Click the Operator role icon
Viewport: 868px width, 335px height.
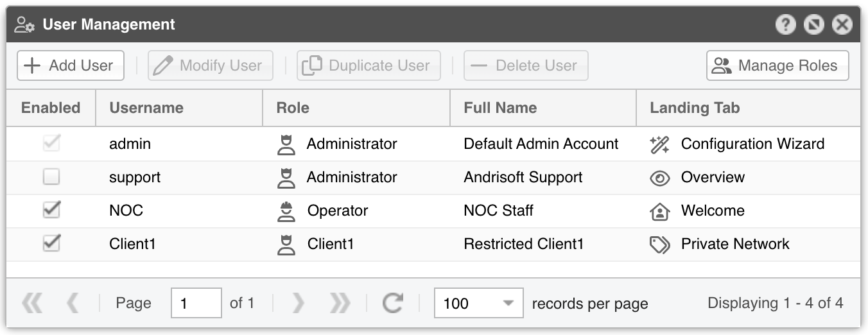point(286,211)
